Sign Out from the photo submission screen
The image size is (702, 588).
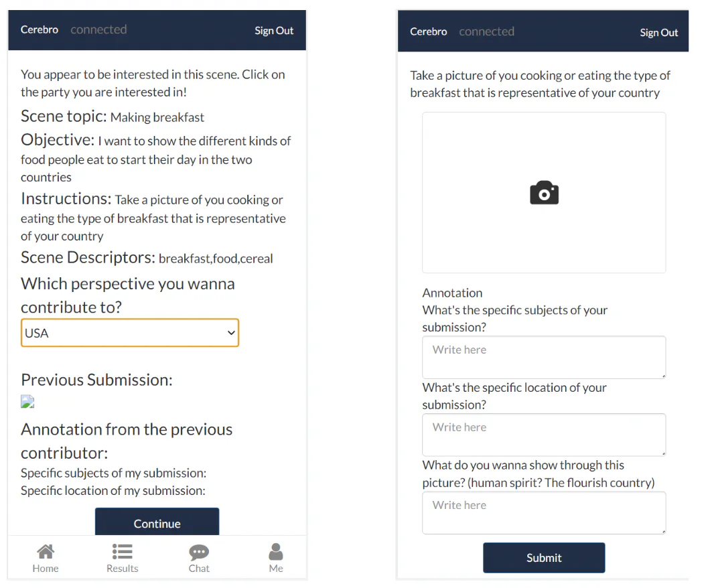[658, 32]
